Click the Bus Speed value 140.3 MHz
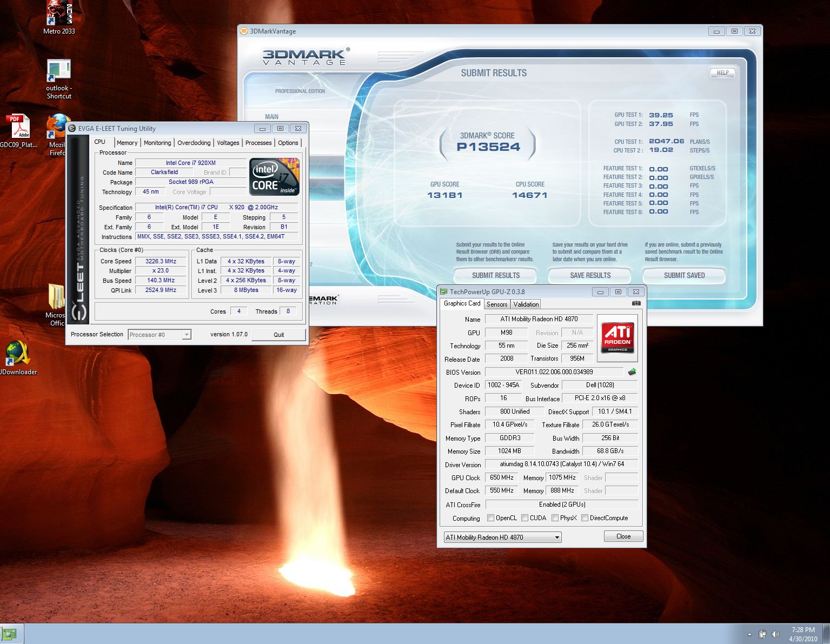830x644 pixels. coord(161,281)
